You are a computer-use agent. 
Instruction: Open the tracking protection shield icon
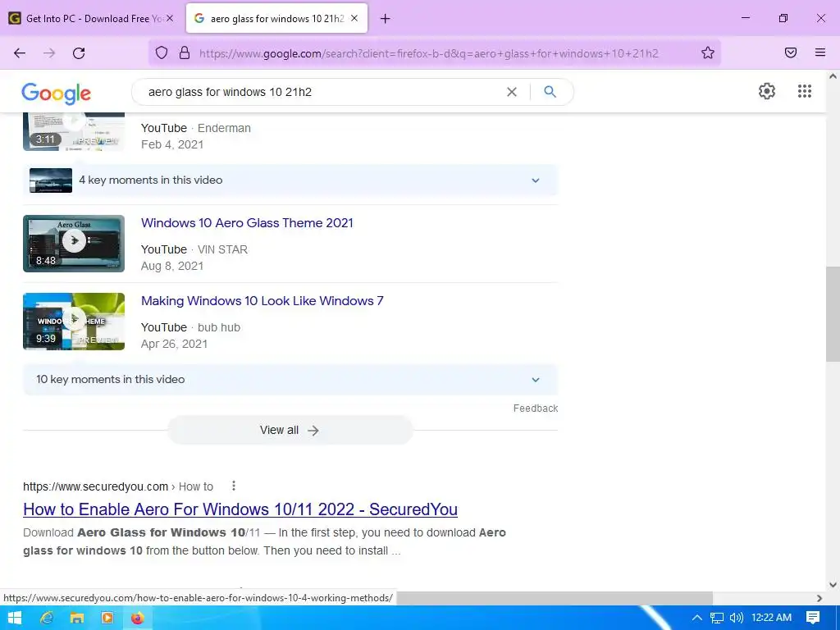[162, 52]
